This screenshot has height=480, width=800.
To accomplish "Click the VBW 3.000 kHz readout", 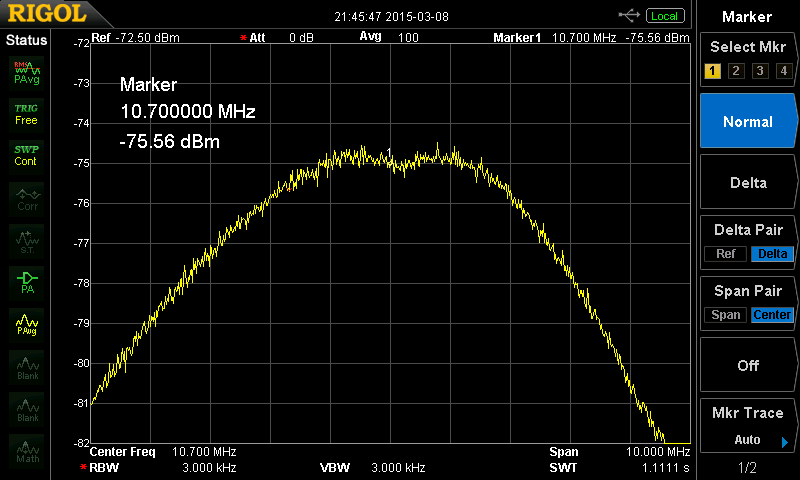I will click(x=372, y=468).
